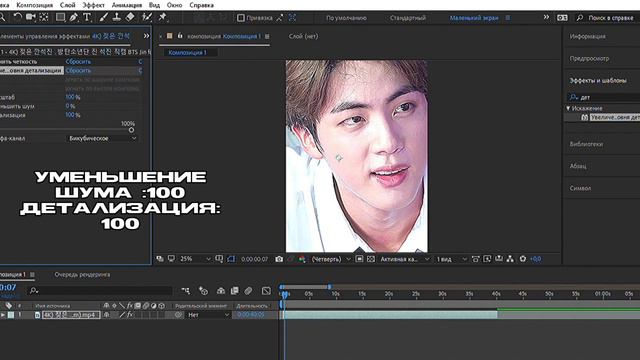Click the motion blur icon in timeline
Image resolution: width=640 pixels, height=360 pixels.
[x=248, y=291]
